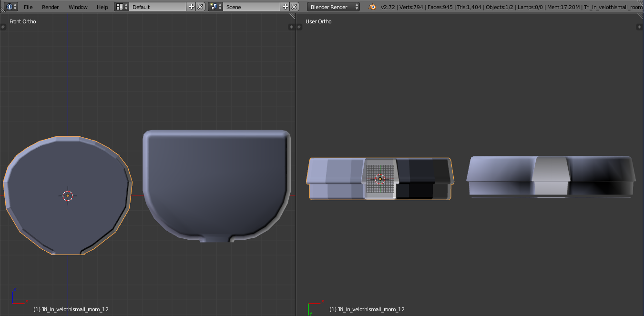This screenshot has width=644, height=316.
Task: Open the Window menu
Action: click(78, 7)
